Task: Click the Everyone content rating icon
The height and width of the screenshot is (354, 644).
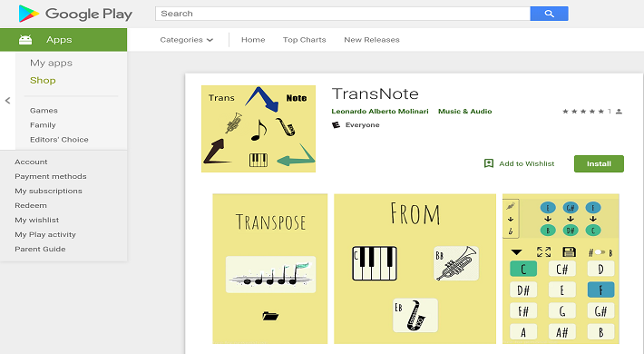Action: pos(336,125)
